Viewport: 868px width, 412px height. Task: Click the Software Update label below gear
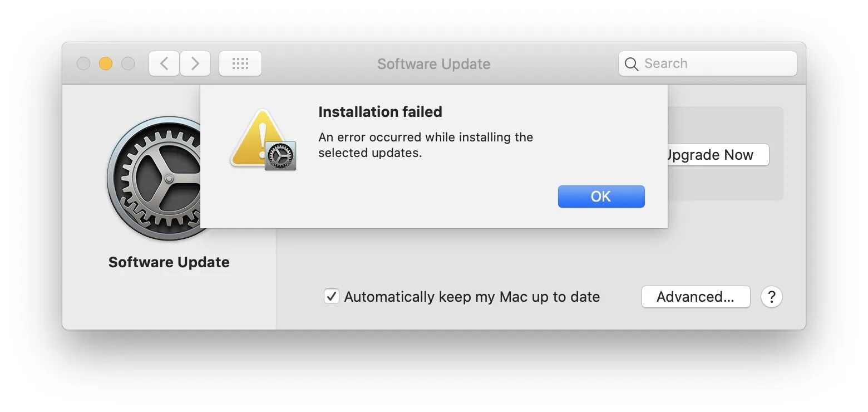click(x=169, y=262)
